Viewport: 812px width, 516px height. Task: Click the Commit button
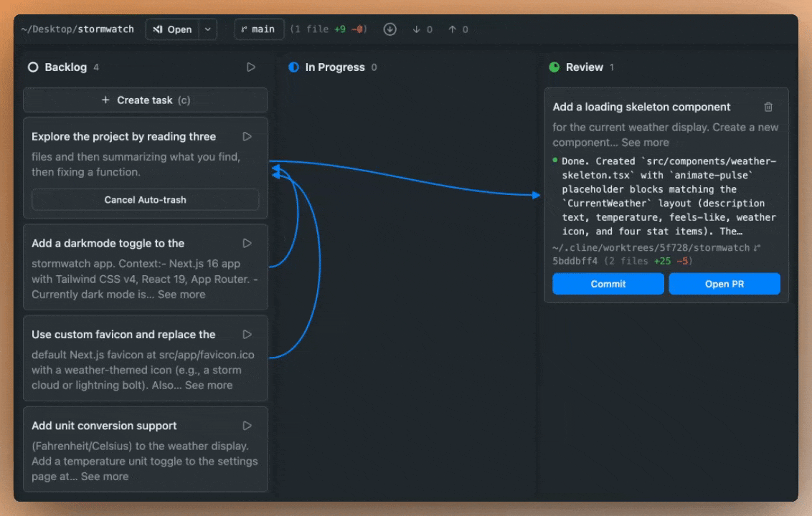(x=608, y=284)
